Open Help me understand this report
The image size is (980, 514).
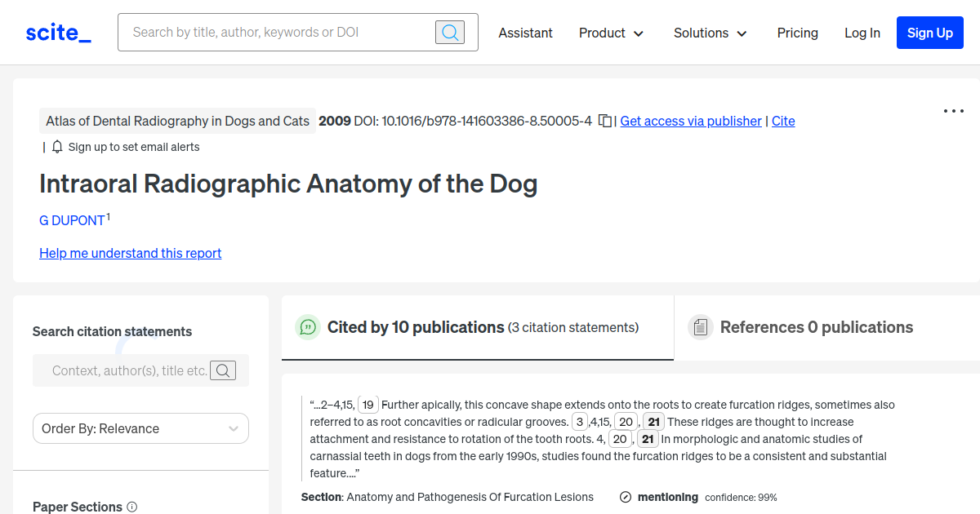pos(130,253)
